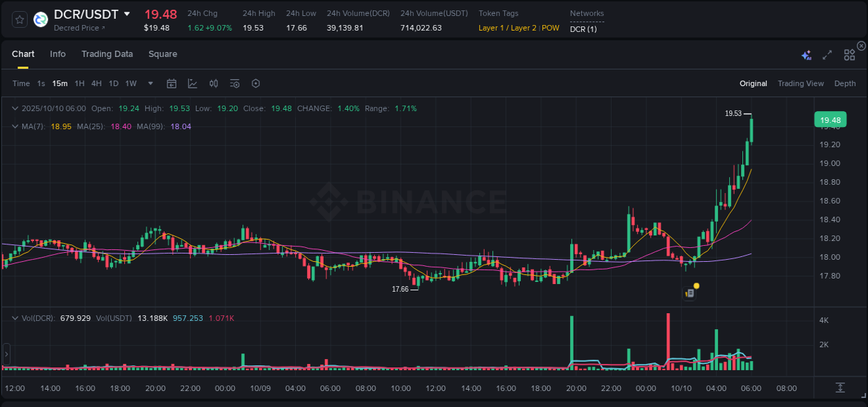Open the extra timeframe dropdown arrow
The width and height of the screenshot is (868, 407).
click(149, 83)
